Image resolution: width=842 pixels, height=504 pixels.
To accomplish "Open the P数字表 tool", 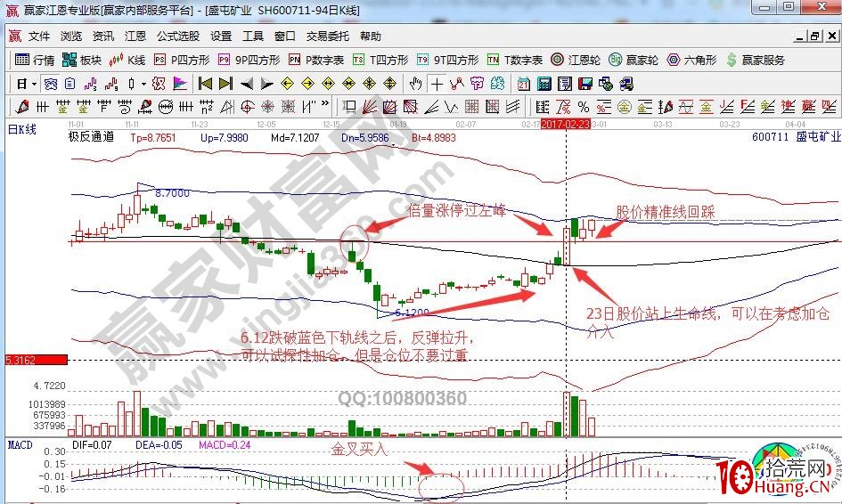I will pos(315,60).
